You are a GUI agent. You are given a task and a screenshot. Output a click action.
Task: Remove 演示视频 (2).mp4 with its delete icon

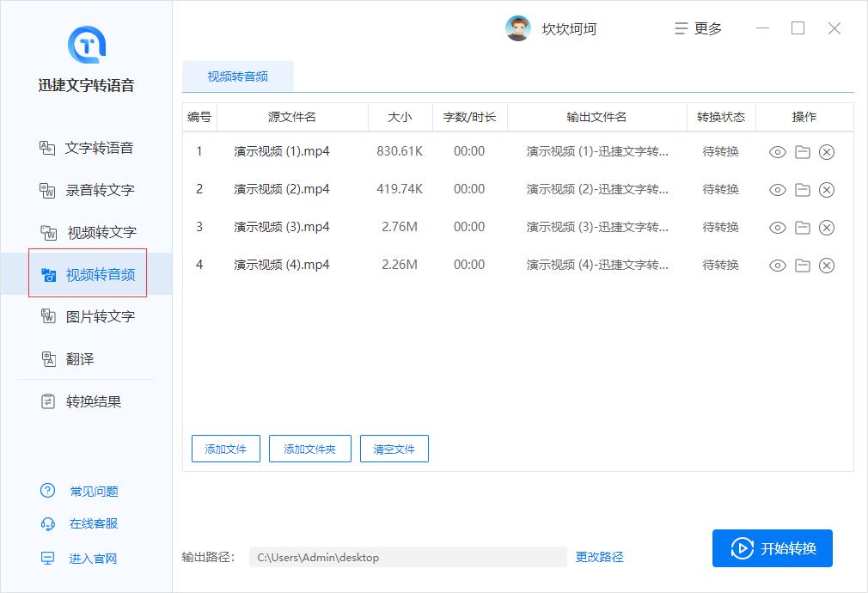point(827,190)
